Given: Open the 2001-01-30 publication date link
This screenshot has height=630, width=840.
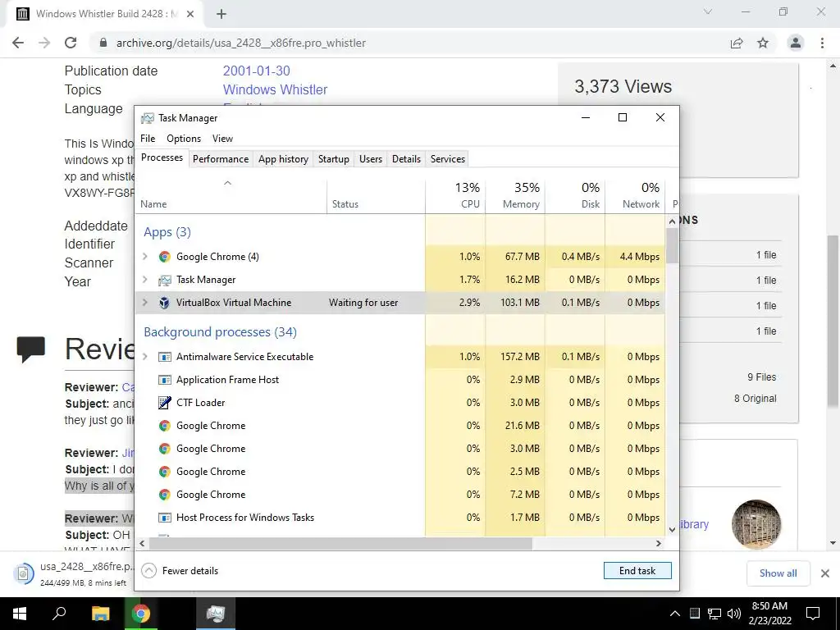Looking at the screenshot, I should coord(257,71).
